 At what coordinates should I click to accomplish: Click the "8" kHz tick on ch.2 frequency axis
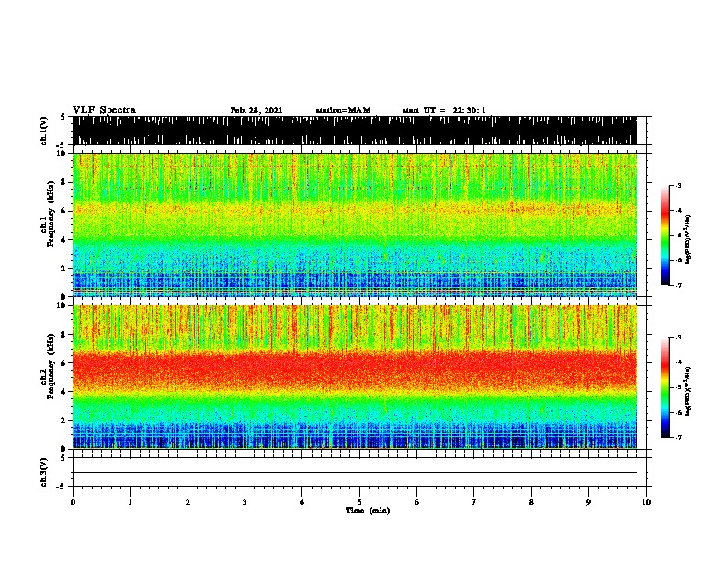click(64, 335)
